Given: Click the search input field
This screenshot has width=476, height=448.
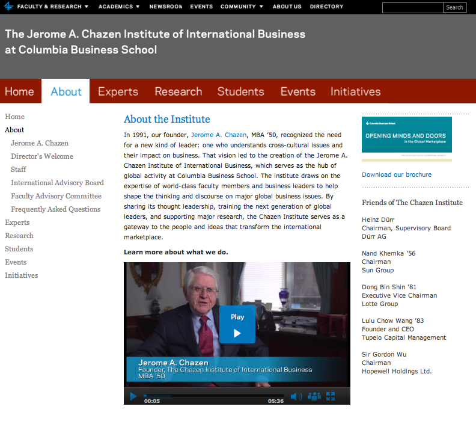Looking at the screenshot, I should click(x=412, y=8).
